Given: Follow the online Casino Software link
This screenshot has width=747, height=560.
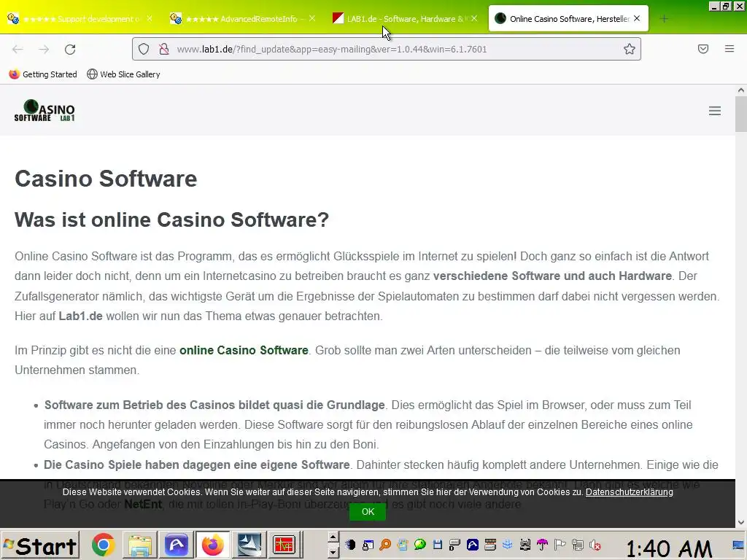Looking at the screenshot, I should tap(244, 350).
